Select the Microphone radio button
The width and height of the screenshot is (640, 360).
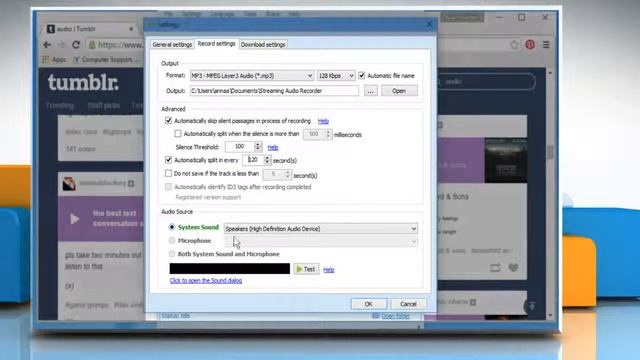pyautogui.click(x=172, y=240)
